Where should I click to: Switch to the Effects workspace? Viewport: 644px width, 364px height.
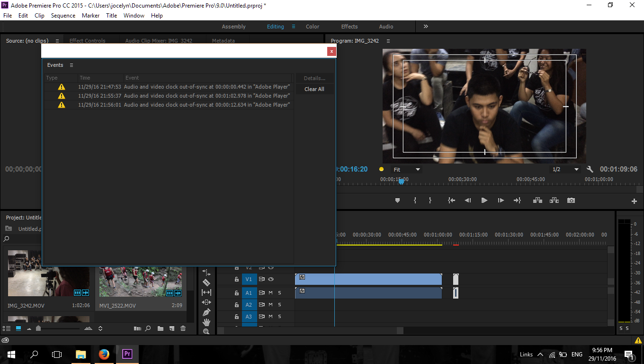pos(349,27)
